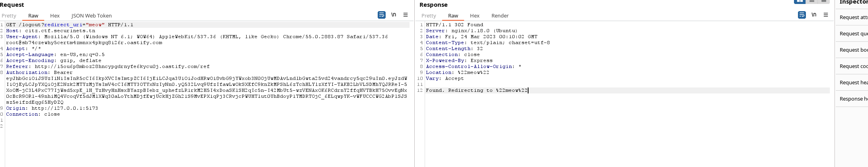
Task: Click the Inspector panel title
Action: point(854,2)
